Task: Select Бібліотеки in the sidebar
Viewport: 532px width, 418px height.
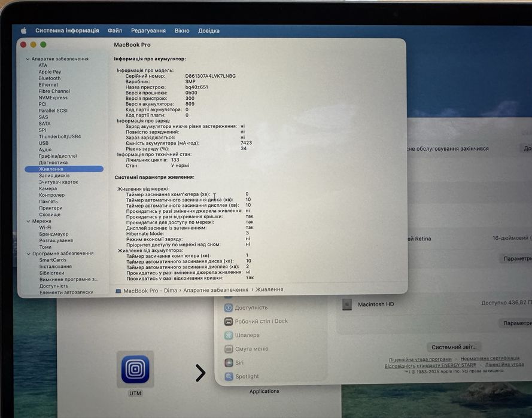Action: click(x=51, y=273)
